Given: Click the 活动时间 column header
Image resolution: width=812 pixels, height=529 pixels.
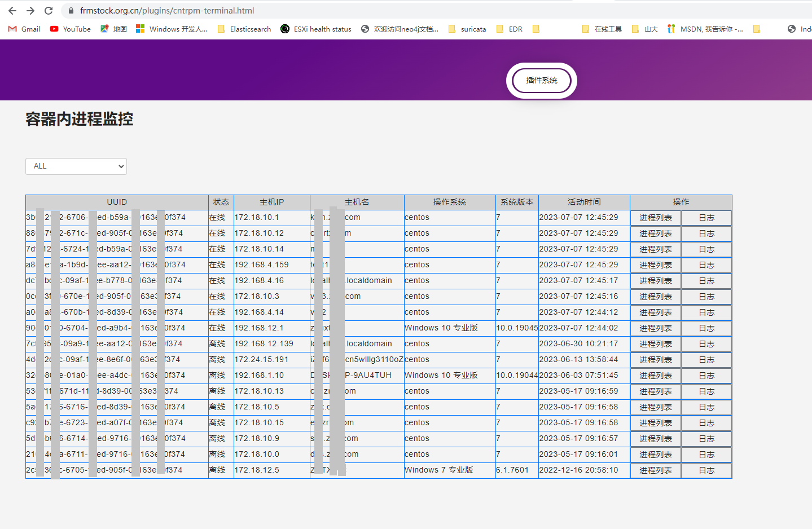Looking at the screenshot, I should click(584, 202).
